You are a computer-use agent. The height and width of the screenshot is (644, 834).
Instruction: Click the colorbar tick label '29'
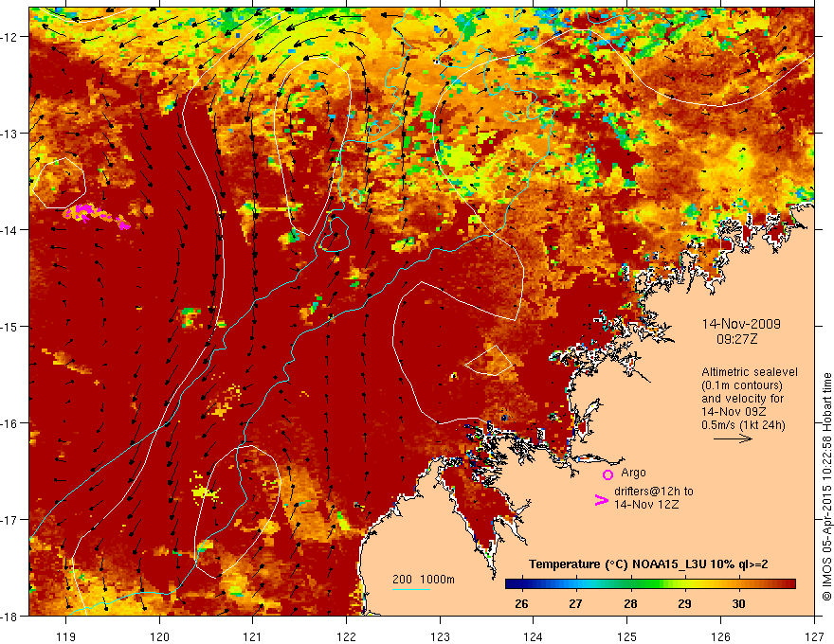click(684, 604)
